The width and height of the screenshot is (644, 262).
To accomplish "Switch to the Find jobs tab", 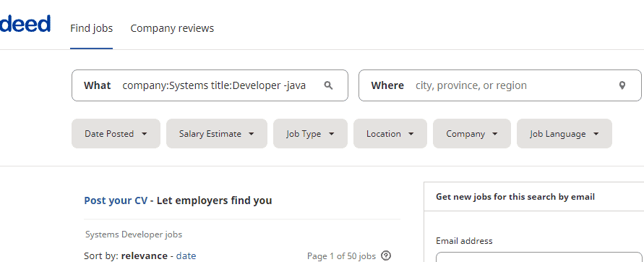I will click(x=92, y=28).
